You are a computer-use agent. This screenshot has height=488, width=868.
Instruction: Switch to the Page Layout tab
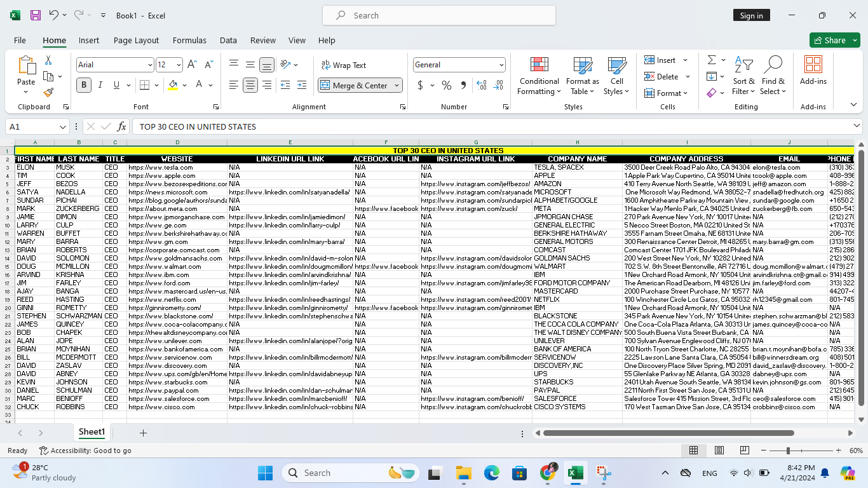(136, 40)
